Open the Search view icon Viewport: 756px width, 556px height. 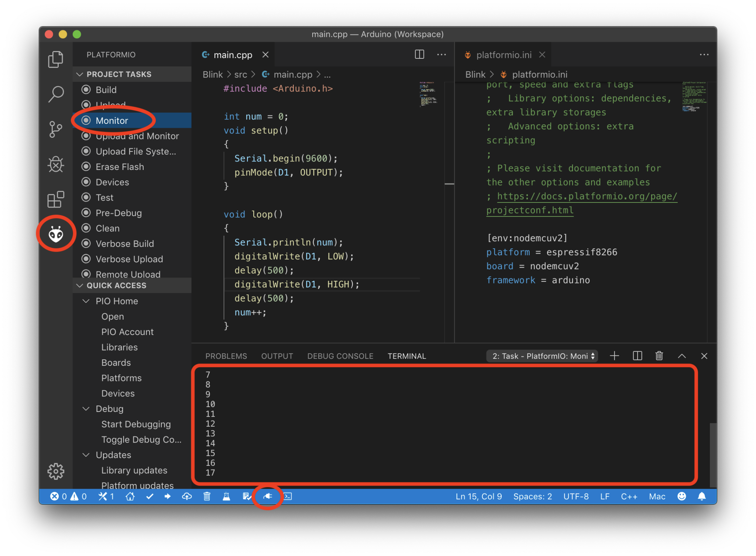56,94
